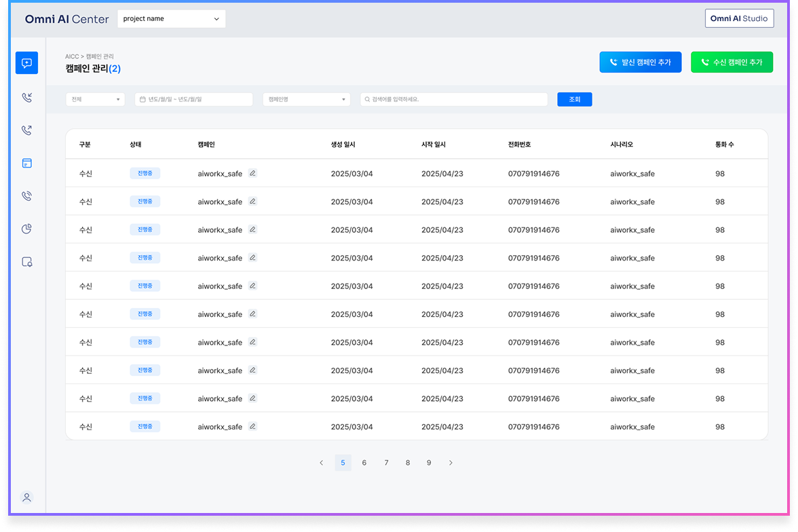This screenshot has height=532, width=798.
Task: Click the edit pencil in the third table row
Action: [x=252, y=229]
